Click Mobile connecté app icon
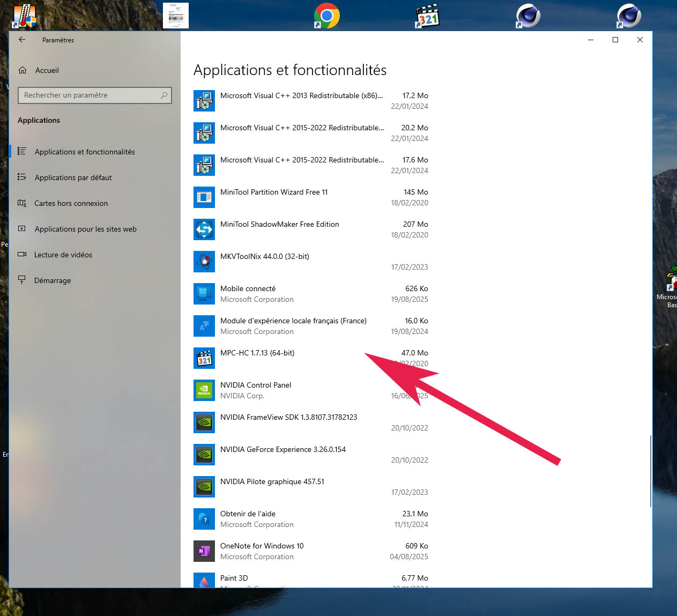 point(204,294)
